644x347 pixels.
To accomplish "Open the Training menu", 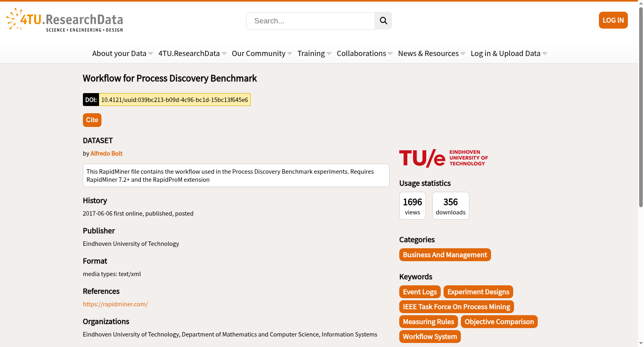I will click(x=311, y=53).
